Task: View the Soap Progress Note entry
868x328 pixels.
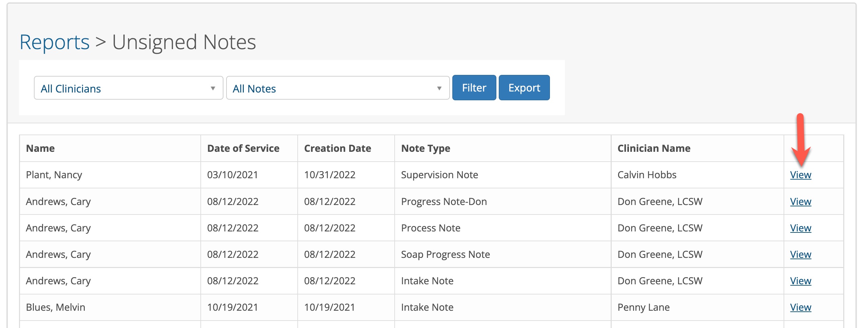Action: pos(801,254)
